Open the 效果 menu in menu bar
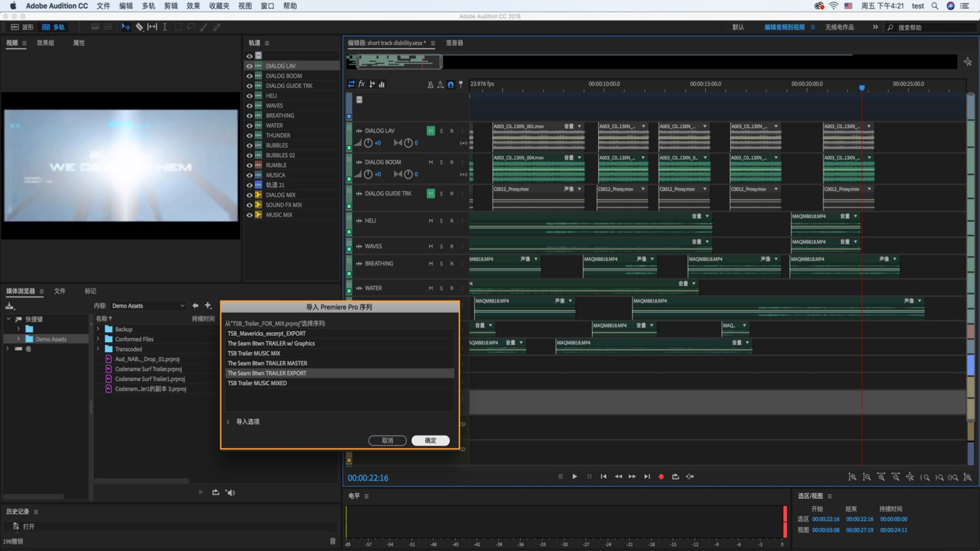Image resolution: width=980 pixels, height=551 pixels. point(192,6)
